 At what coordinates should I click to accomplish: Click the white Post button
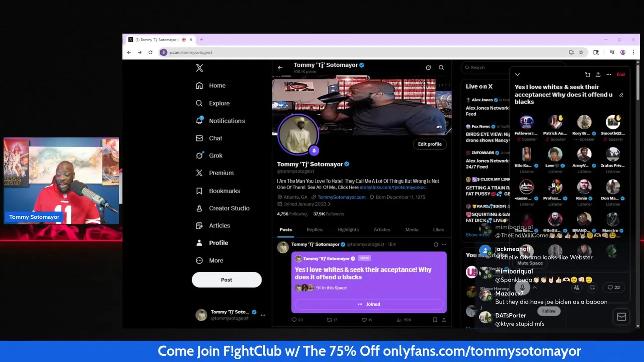pyautogui.click(x=226, y=280)
